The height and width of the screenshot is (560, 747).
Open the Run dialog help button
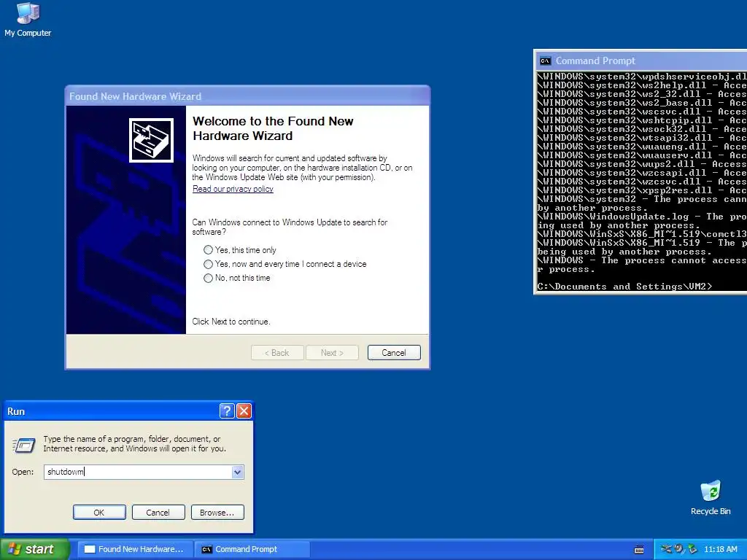point(227,411)
